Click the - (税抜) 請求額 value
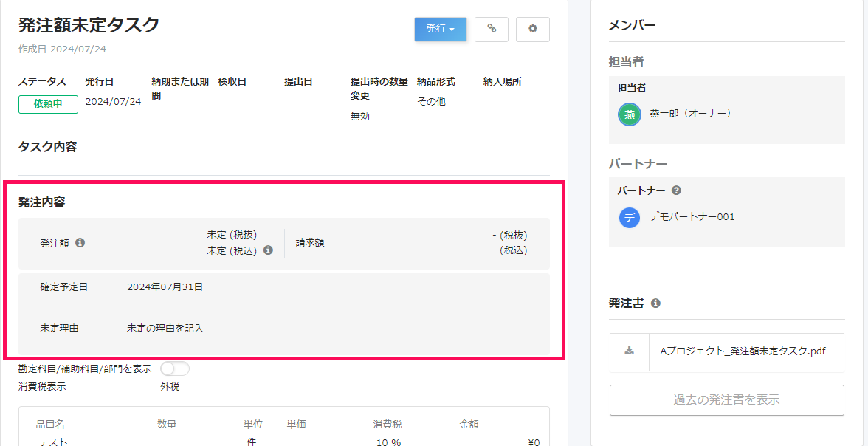Image resolution: width=868 pixels, height=446 pixels. pyautogui.click(x=510, y=234)
